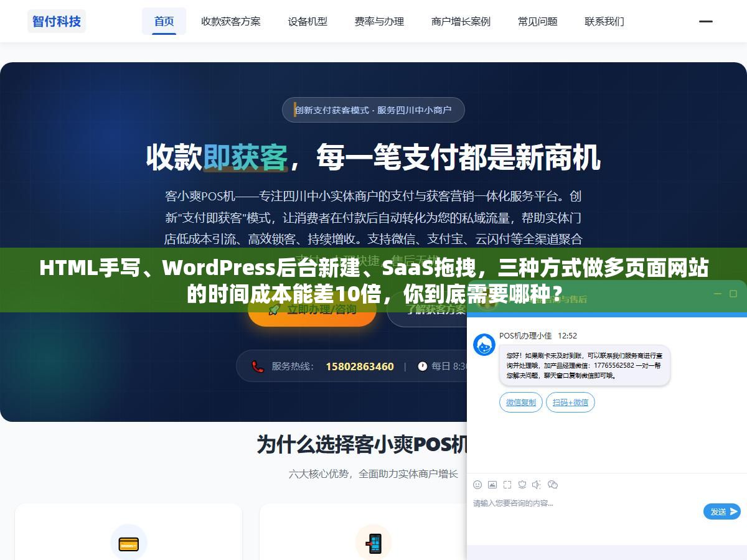Click the bank card icon feature card
747x560 pixels.
[x=129, y=543]
